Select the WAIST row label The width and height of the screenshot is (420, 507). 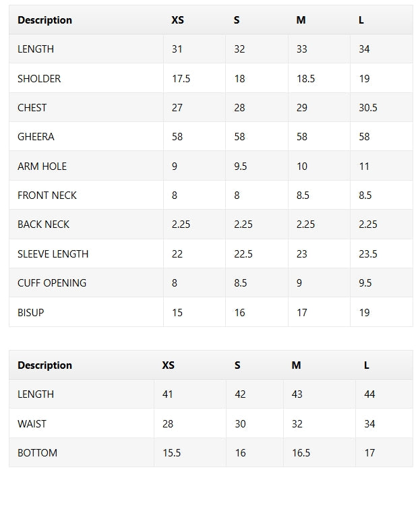point(32,424)
